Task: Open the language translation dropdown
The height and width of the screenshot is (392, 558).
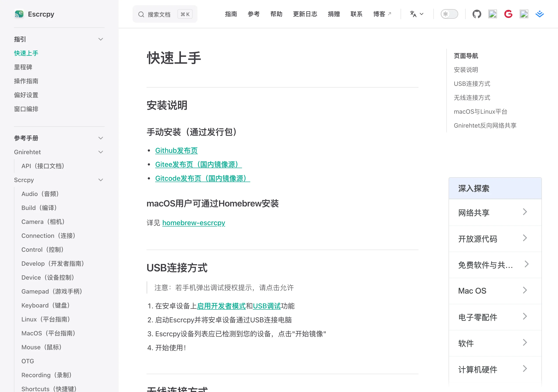Action: (417, 14)
